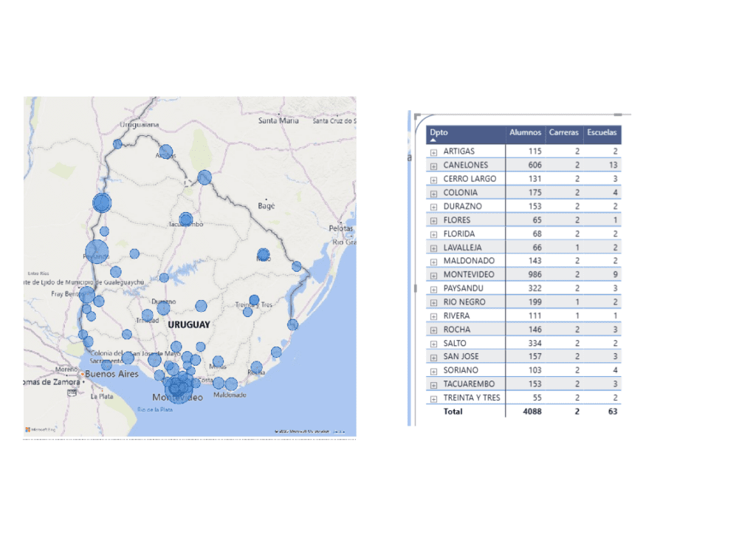Expand the SAN JOSE row
Screen dimensions: 756x535
[x=433, y=358]
